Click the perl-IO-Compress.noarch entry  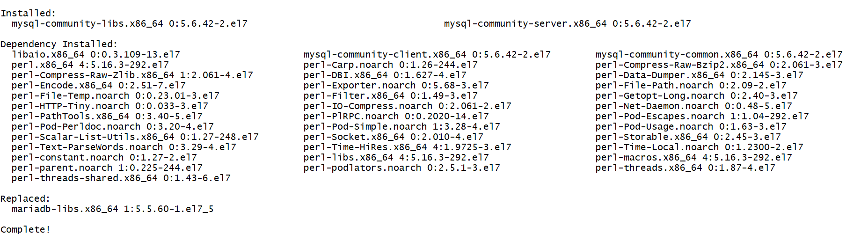click(x=408, y=106)
